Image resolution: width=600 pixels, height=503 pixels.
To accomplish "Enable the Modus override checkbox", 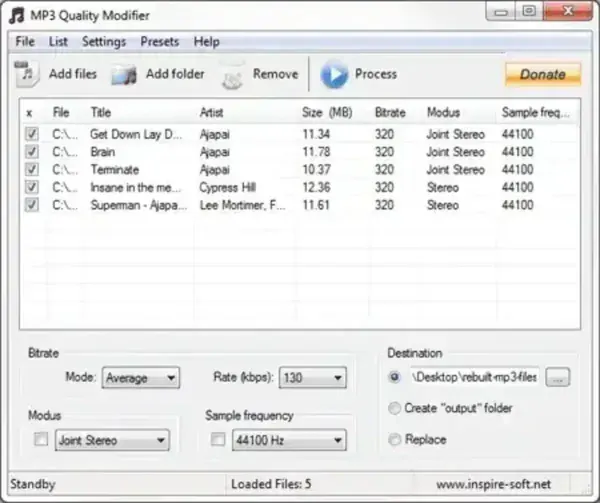I will pos(41,439).
